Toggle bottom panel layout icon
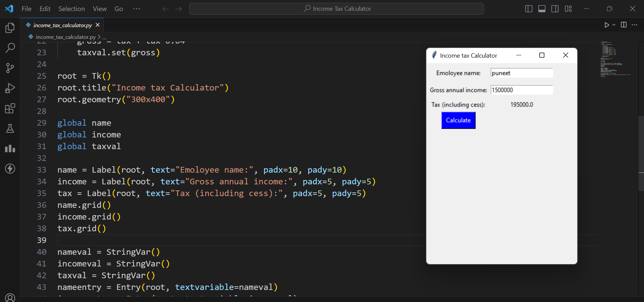The width and height of the screenshot is (644, 302). pyautogui.click(x=542, y=9)
